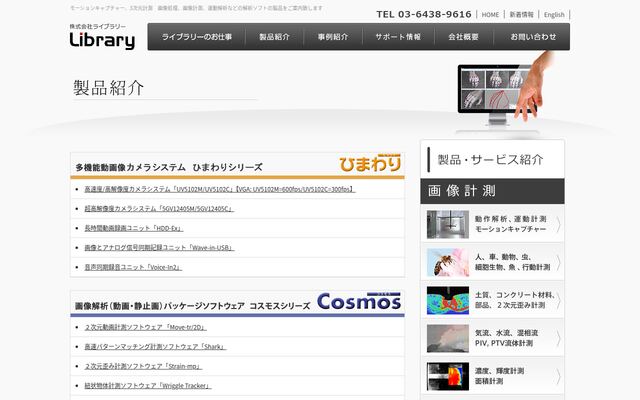This screenshot has width=640, height=400.
Task: Click the density brightness heatmap thumbnail
Action: [448, 376]
